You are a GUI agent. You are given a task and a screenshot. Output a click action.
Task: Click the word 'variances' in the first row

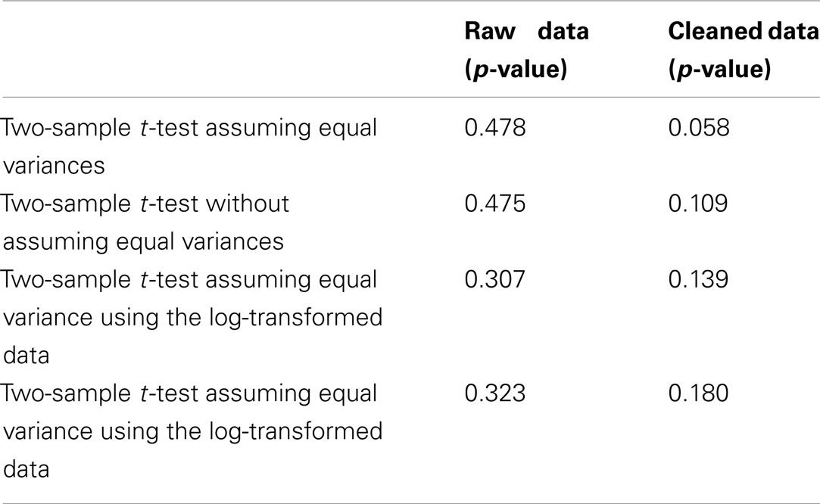tap(54, 166)
